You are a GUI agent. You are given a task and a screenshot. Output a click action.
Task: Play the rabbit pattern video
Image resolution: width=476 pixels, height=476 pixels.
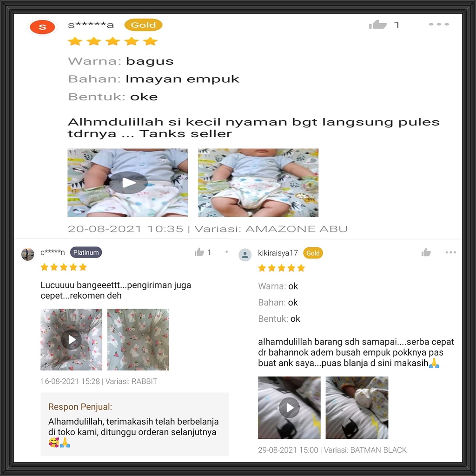tap(71, 340)
